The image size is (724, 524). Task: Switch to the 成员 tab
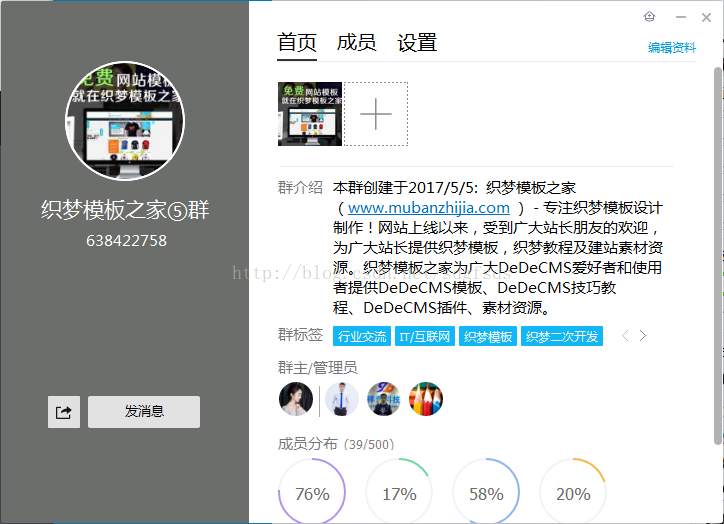[356, 43]
